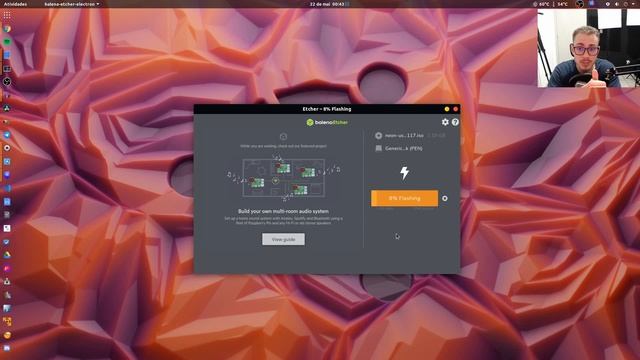Open Etcher settings gear icon
Screen dimensions: 640x360
point(445,122)
